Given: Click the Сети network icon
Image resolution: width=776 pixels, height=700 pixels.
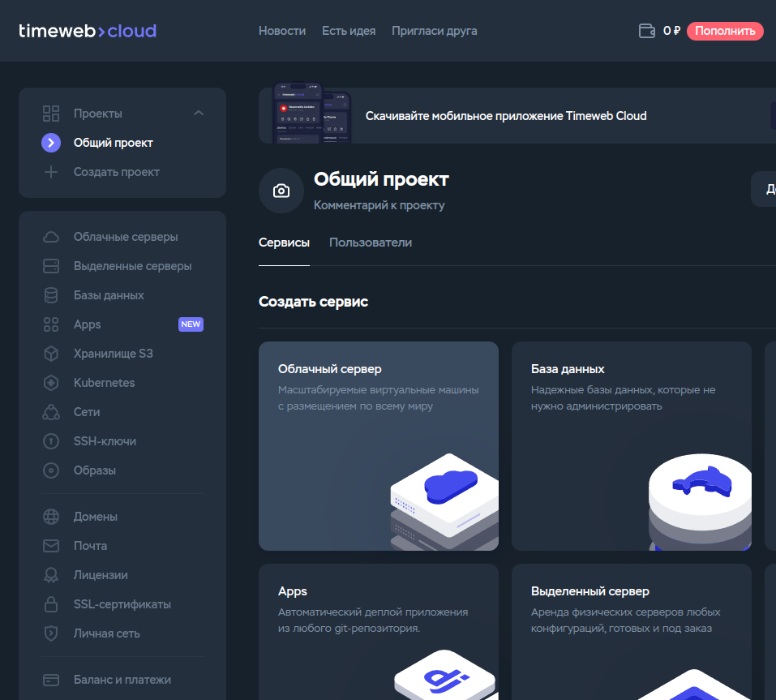Looking at the screenshot, I should [x=51, y=412].
